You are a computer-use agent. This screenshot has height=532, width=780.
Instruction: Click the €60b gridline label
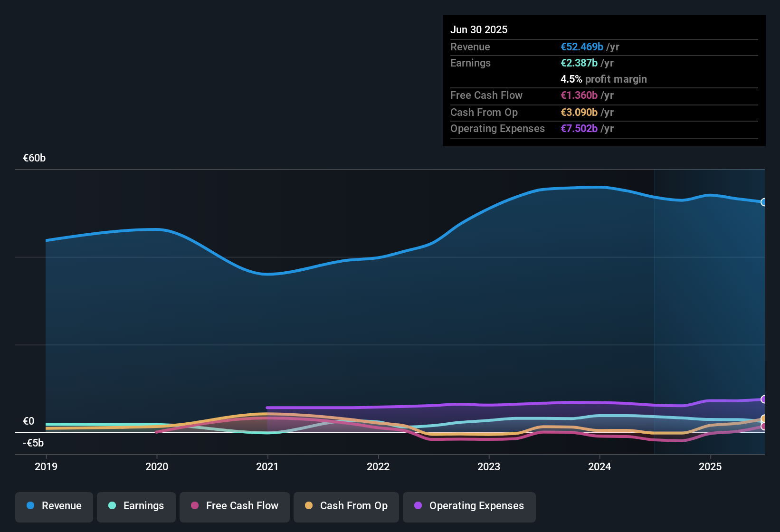coord(34,158)
